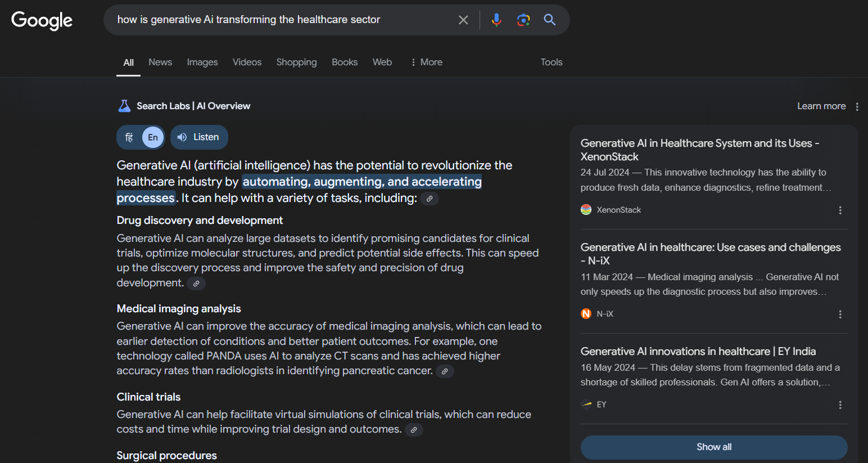This screenshot has width=868, height=463.
Task: Show all sources button
Action: tap(714, 447)
